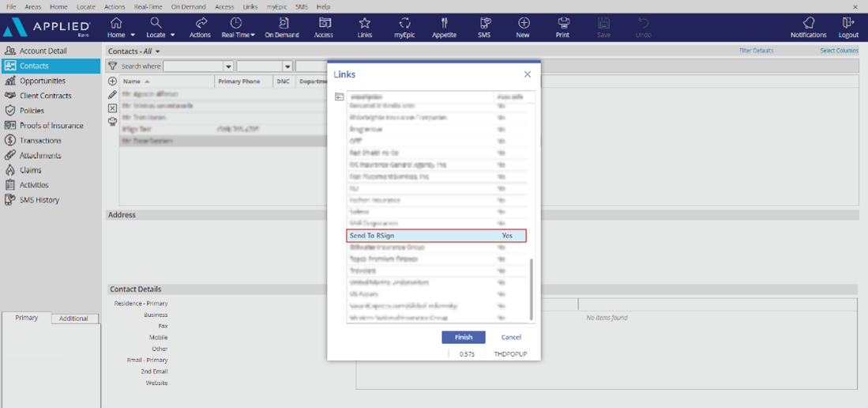Click the filter funnel icon

pyautogui.click(x=112, y=66)
